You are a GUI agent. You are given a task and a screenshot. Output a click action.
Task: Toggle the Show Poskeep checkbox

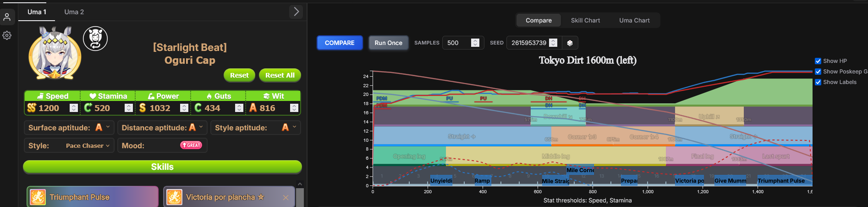click(818, 72)
